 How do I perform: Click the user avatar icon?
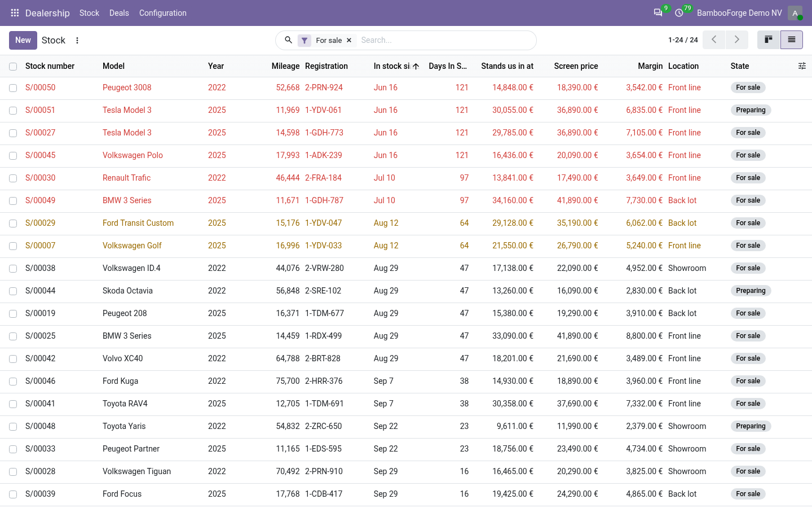click(x=795, y=12)
